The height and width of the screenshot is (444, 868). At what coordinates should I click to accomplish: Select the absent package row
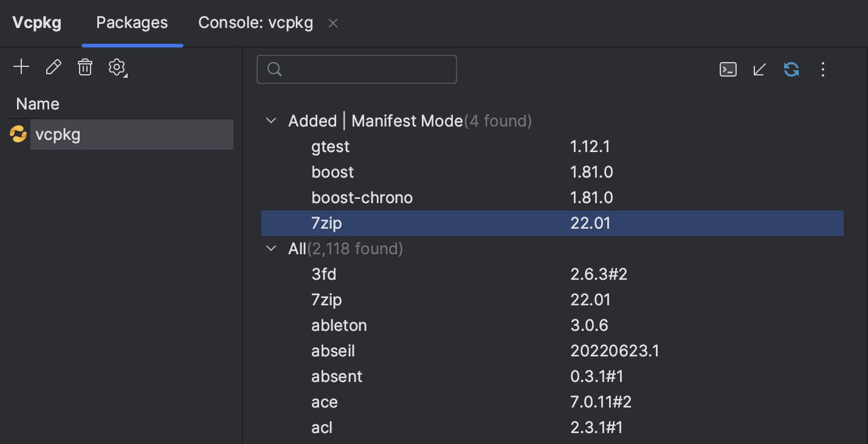pos(553,376)
